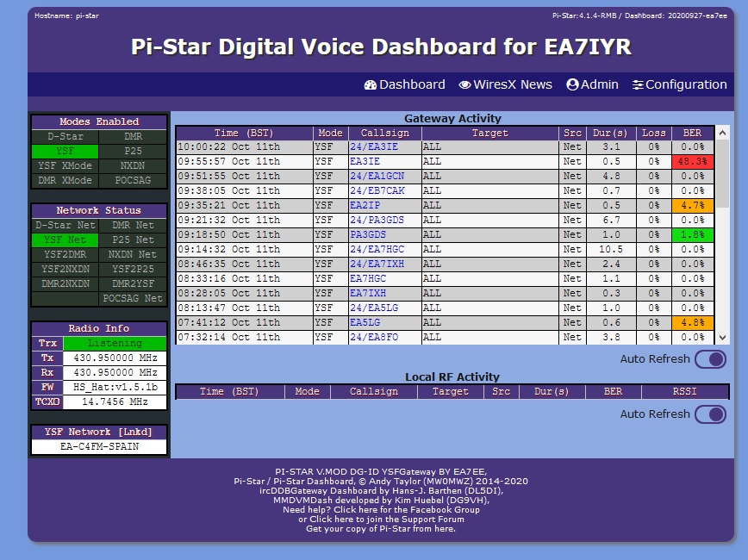Open callsign link EA3IE at 09:55:57
This screenshot has width=748, height=560.
pos(365,162)
